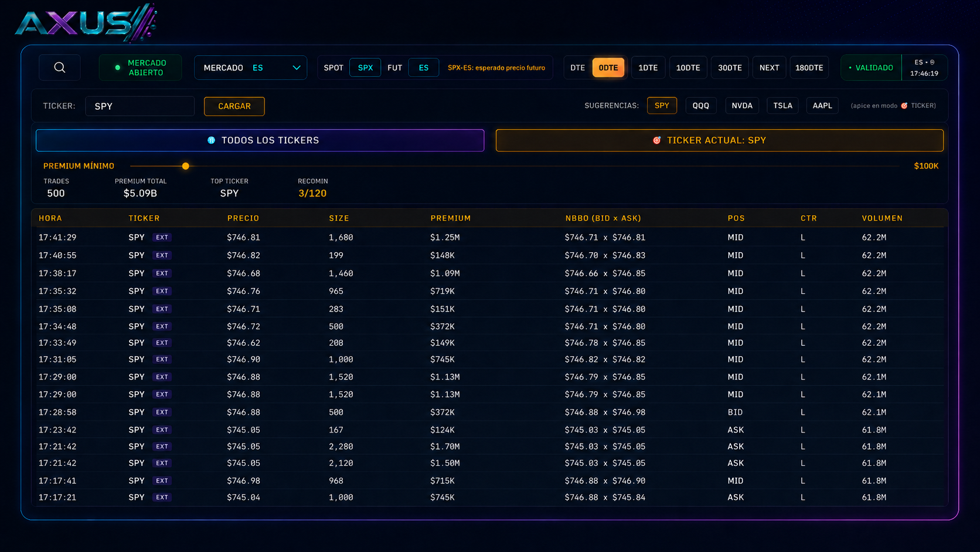This screenshot has width=980, height=552.
Task: Select the SPX spot option
Action: [365, 67]
